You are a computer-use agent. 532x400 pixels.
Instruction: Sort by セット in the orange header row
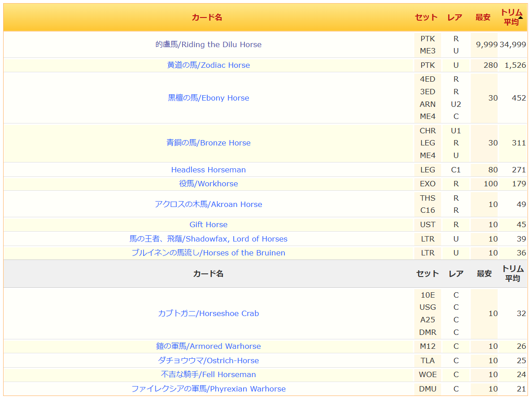426,18
